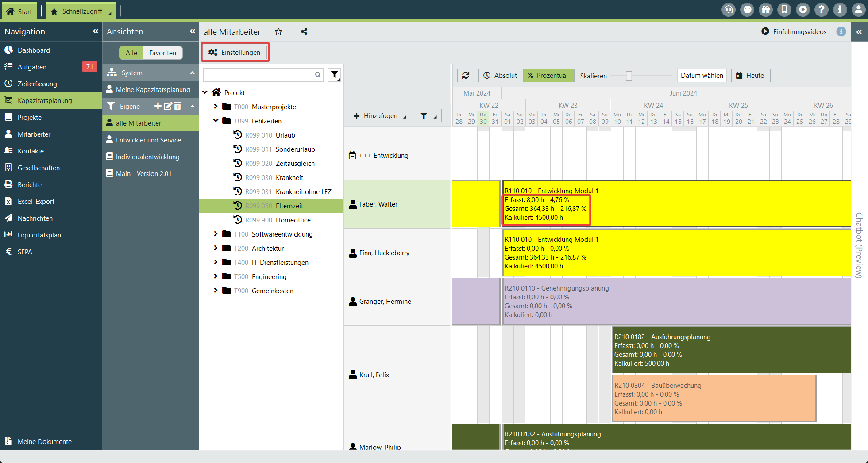Mark alle Mitarbeiter view as favorite star
868x463 pixels.
point(278,32)
